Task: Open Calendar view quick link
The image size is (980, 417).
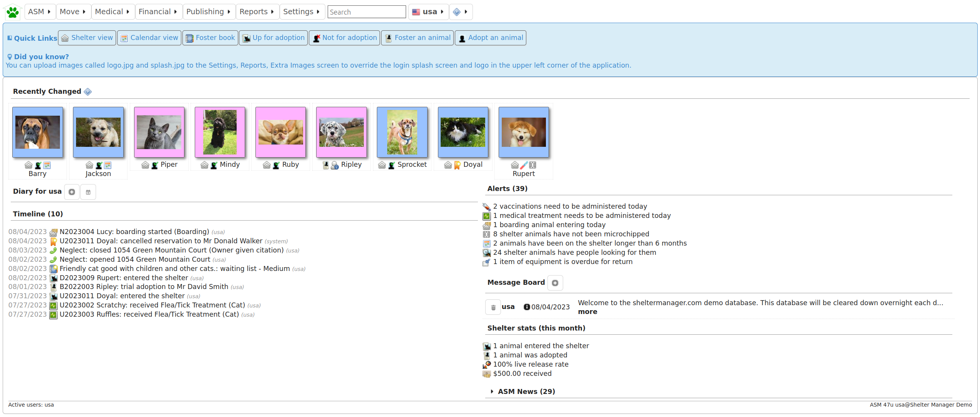Action: [149, 38]
